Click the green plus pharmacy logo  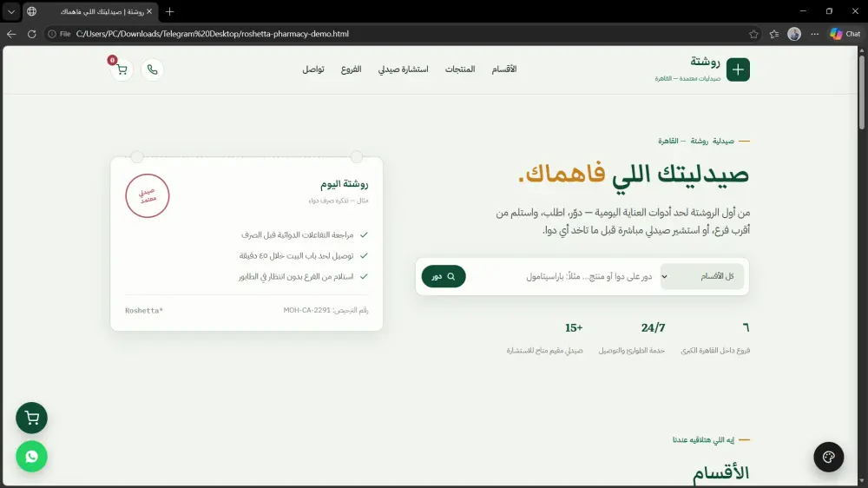738,69
